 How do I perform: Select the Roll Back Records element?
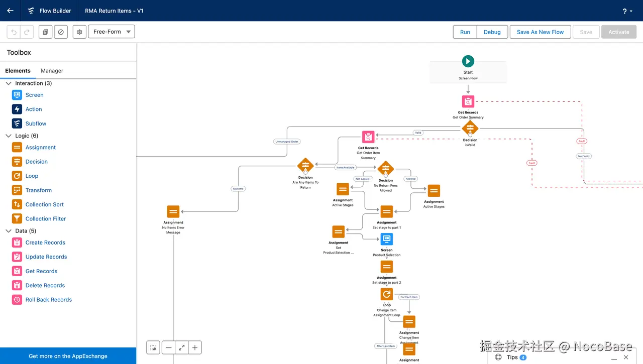[x=48, y=299]
